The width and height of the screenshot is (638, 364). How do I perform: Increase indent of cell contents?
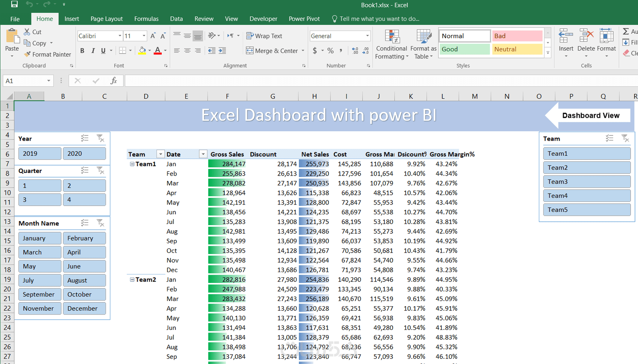tap(222, 51)
